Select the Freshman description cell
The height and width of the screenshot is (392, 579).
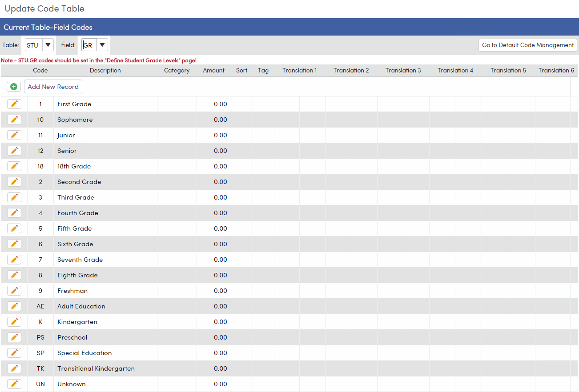pos(105,291)
